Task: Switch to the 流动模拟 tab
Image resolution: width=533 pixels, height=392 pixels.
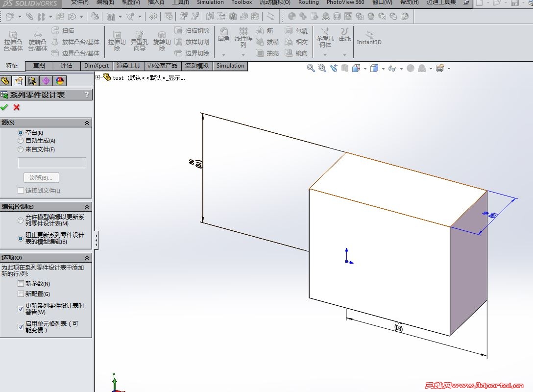Action: point(197,66)
